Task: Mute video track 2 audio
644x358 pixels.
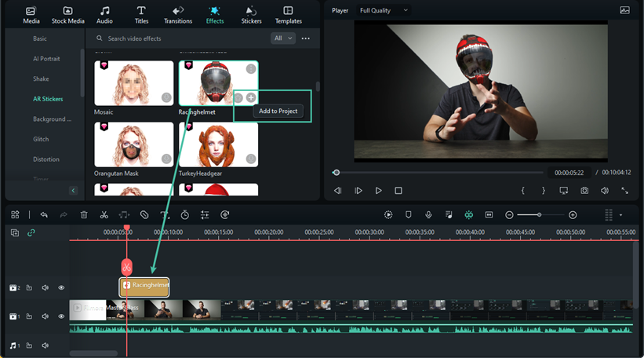Action: pyautogui.click(x=45, y=287)
